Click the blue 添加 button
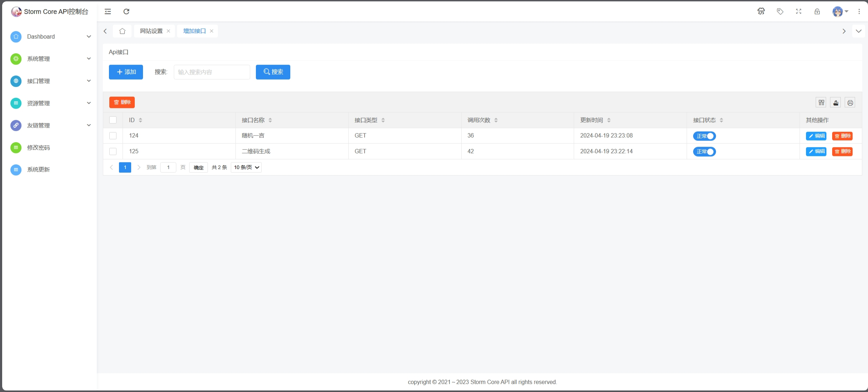Image resolution: width=868 pixels, height=392 pixels. pos(126,72)
